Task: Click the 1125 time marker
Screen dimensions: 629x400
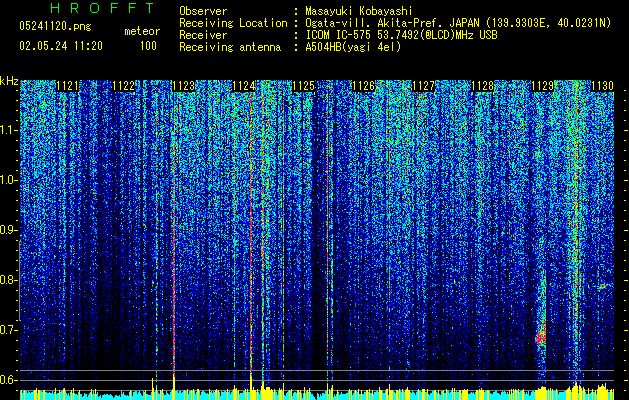Action: [x=303, y=86]
